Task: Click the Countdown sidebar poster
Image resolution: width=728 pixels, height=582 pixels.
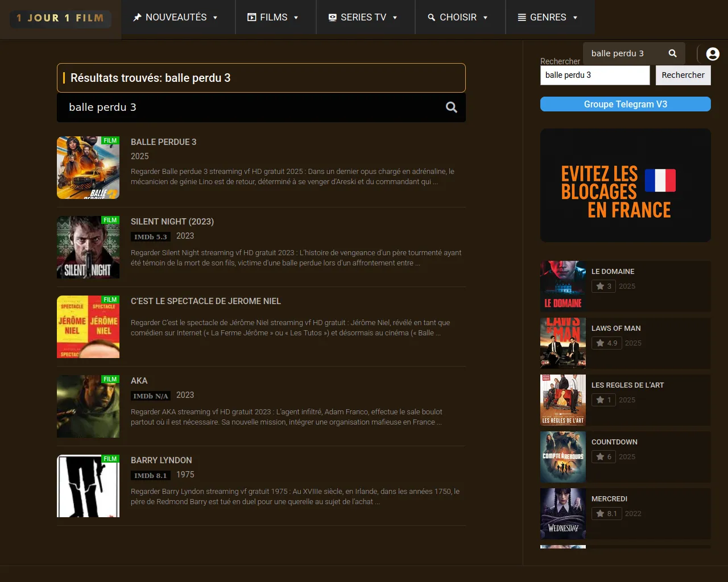Action: (x=563, y=457)
